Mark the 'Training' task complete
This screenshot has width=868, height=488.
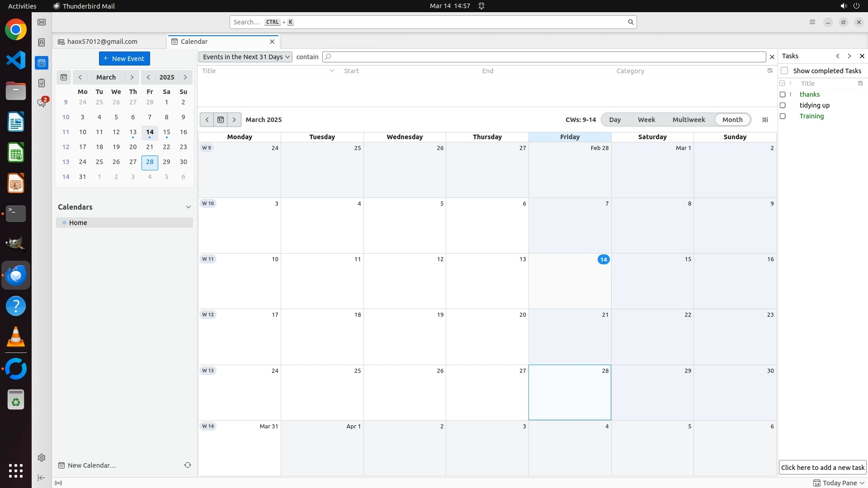point(783,116)
